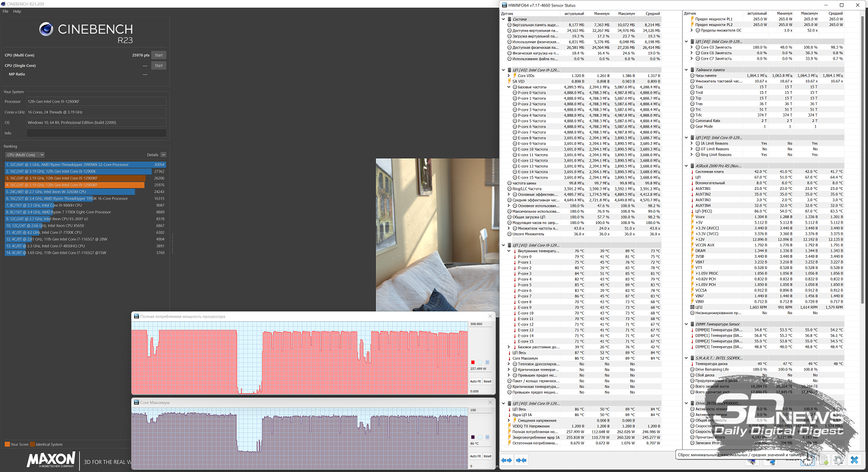
Task: Click the Core Максимум graph window icon
Action: pos(136,403)
